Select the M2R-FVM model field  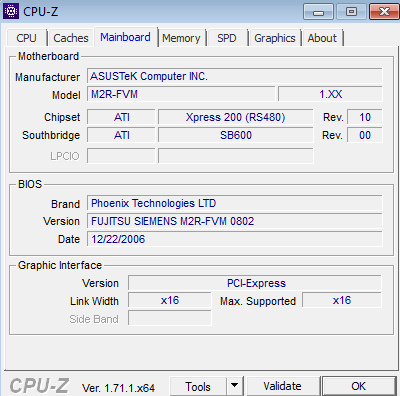click(x=181, y=94)
